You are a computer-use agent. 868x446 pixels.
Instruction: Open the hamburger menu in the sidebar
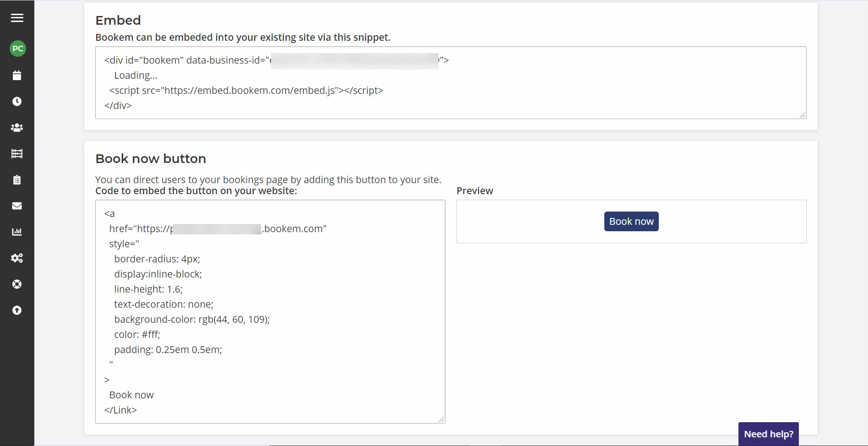(x=17, y=18)
